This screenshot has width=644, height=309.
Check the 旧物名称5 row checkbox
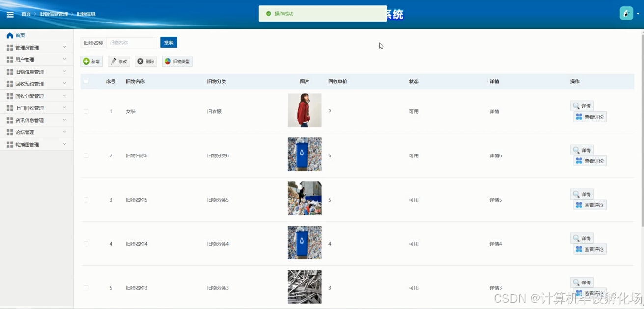(x=86, y=200)
